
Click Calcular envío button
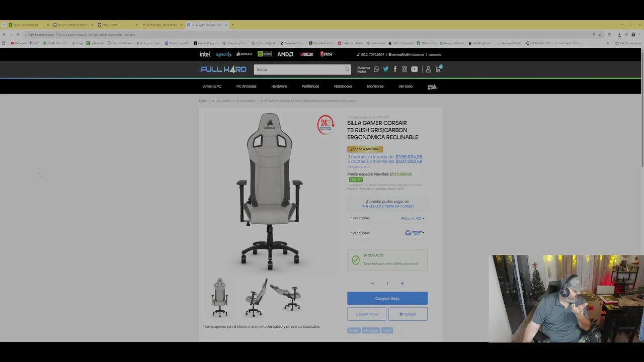pos(367,314)
